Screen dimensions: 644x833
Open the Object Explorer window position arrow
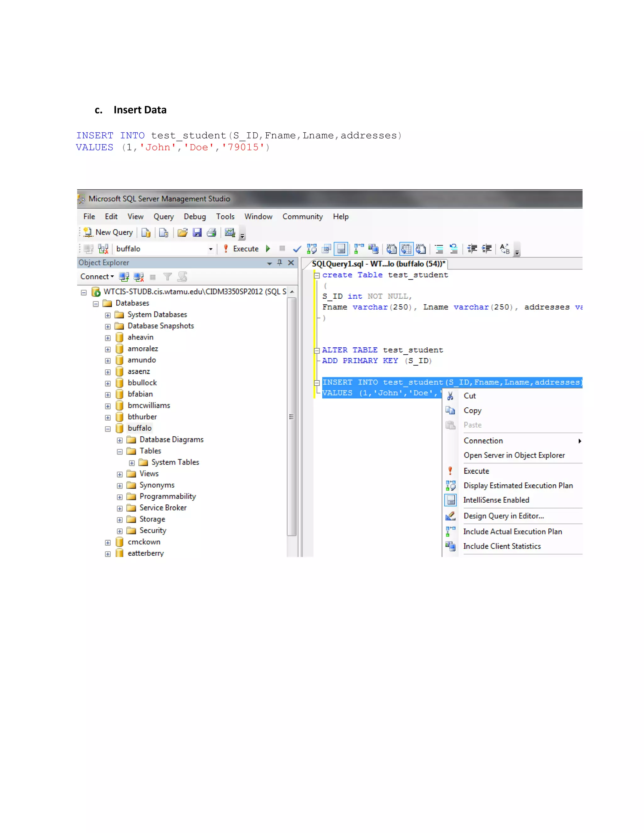pyautogui.click(x=269, y=263)
